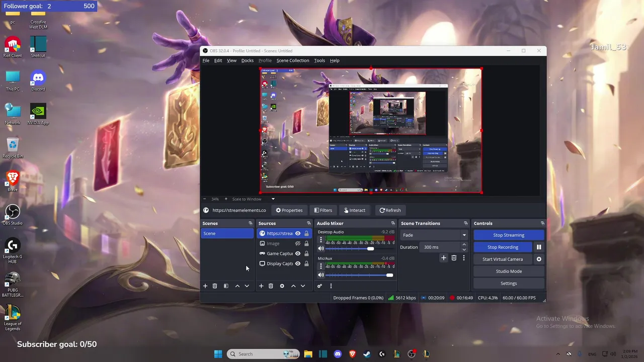Open Mic/Aux three-dot options

(x=321, y=266)
